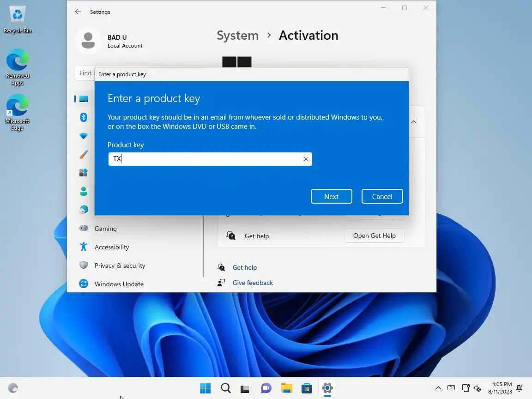Collapse the activation state expander chevron
Image resolution: width=532 pixels, height=399 pixels.
[414, 122]
